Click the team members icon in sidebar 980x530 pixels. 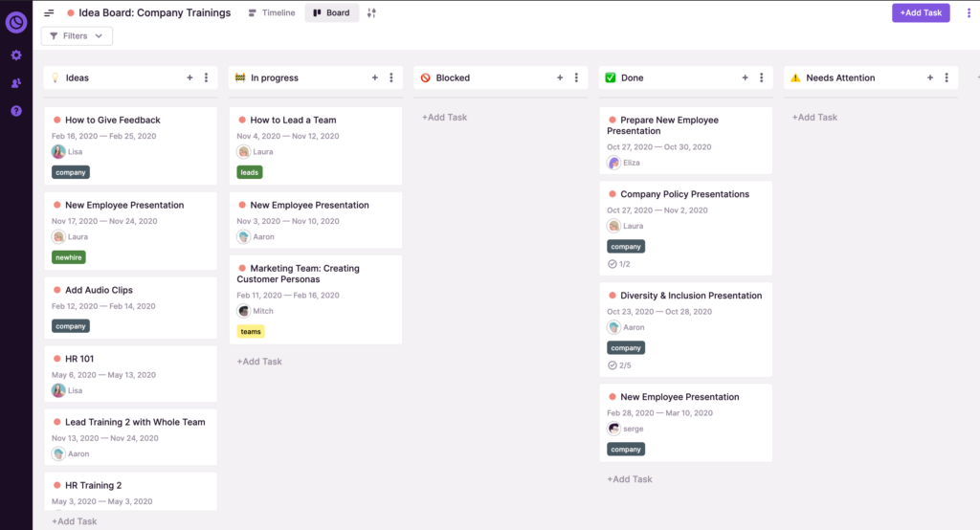(x=16, y=83)
